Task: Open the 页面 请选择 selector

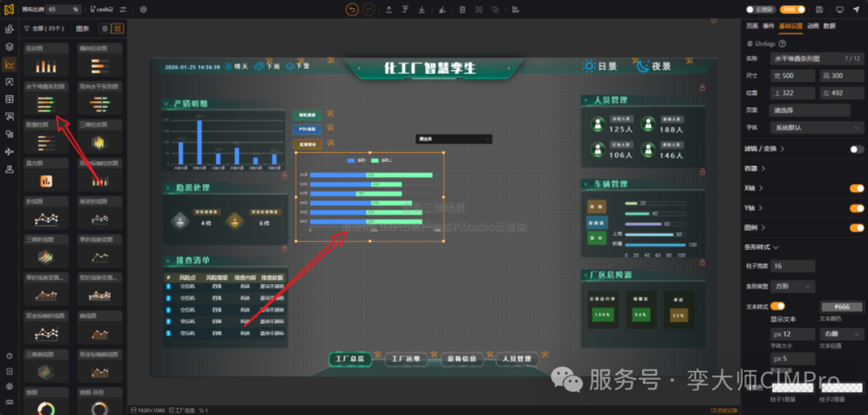Action: [810, 110]
